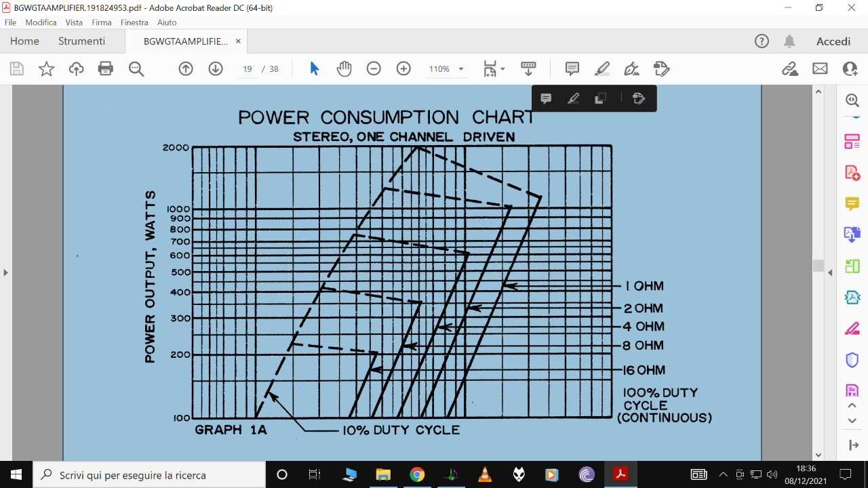Share a link to the file
868x488 pixels.
[x=789, y=68]
